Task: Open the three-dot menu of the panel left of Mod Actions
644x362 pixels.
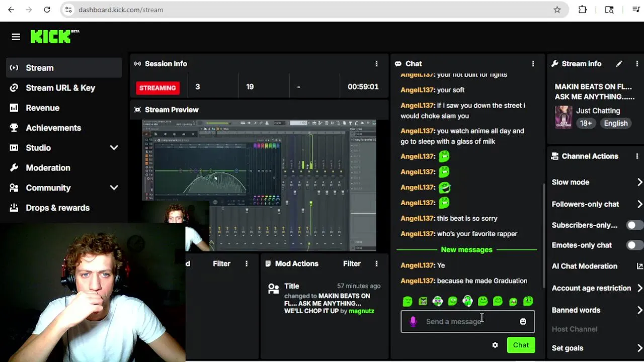Action: (x=246, y=263)
